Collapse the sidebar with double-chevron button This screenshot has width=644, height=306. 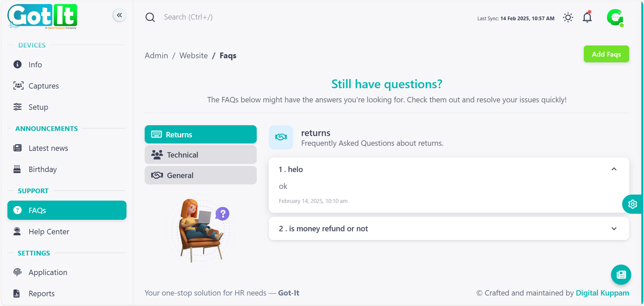[x=119, y=15]
